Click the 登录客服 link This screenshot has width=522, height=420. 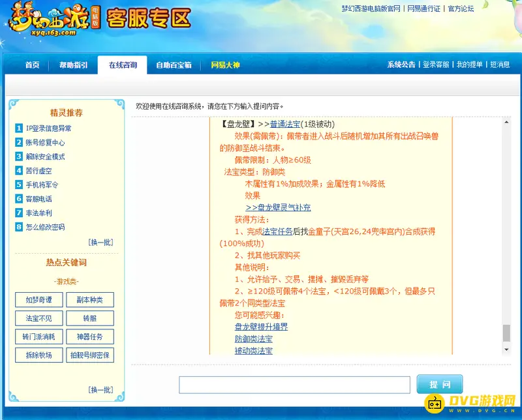click(x=436, y=65)
